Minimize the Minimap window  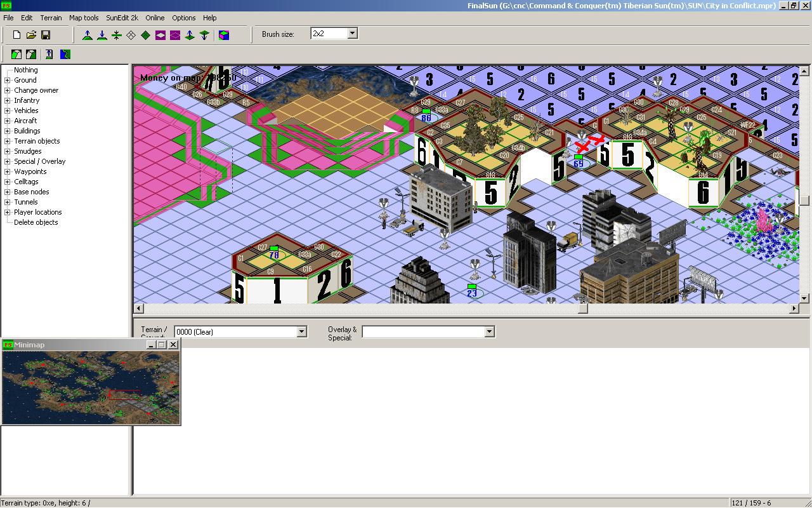click(x=151, y=345)
